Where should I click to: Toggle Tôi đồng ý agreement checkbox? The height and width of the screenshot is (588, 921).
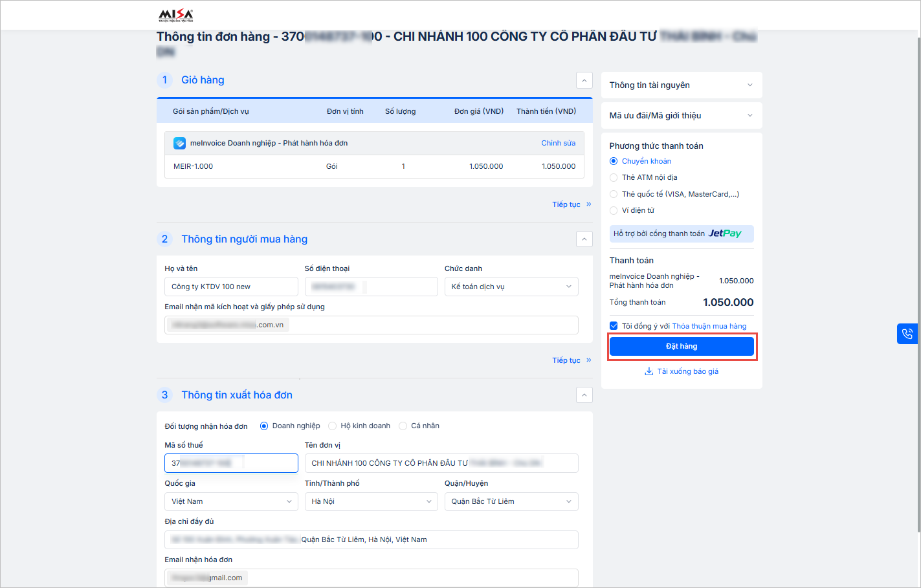click(614, 326)
